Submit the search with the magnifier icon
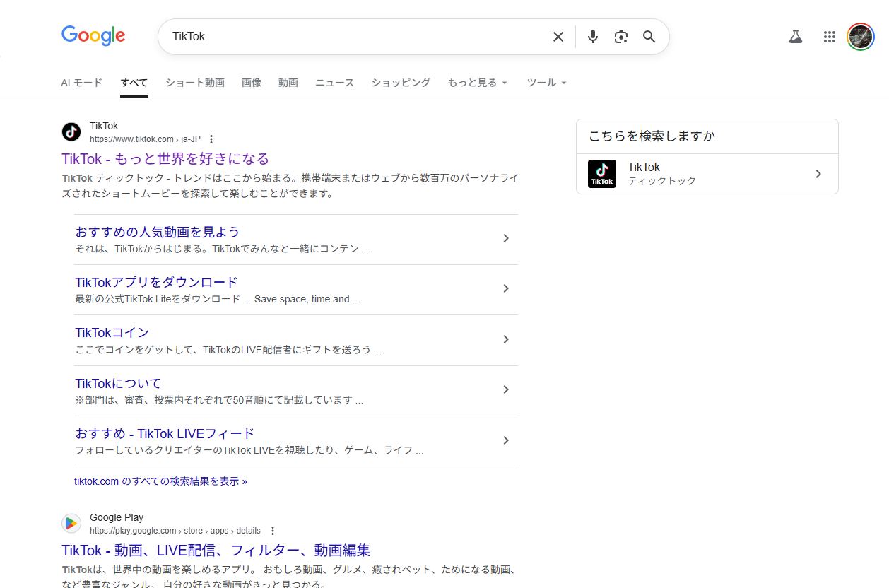The image size is (889, 588). point(649,37)
